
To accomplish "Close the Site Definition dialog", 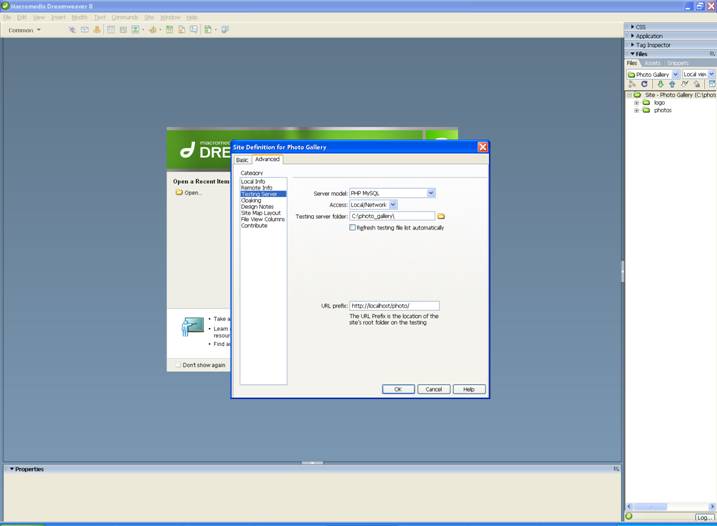I will pyautogui.click(x=482, y=147).
